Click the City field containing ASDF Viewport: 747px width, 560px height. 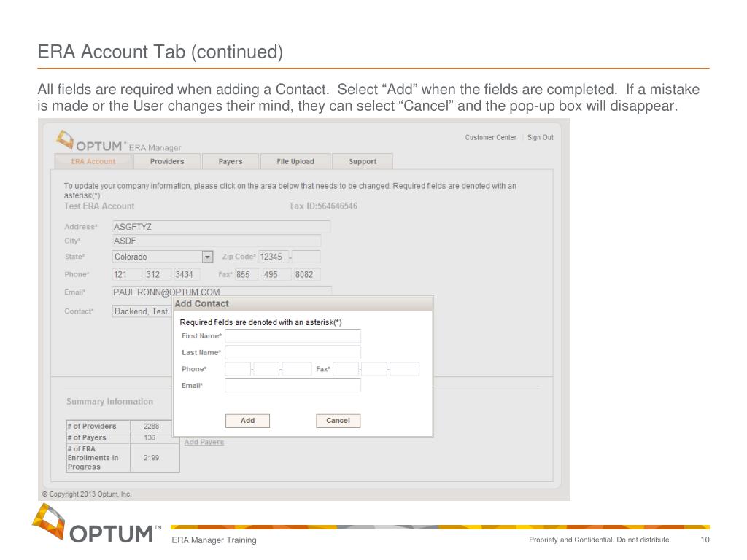tap(216, 241)
